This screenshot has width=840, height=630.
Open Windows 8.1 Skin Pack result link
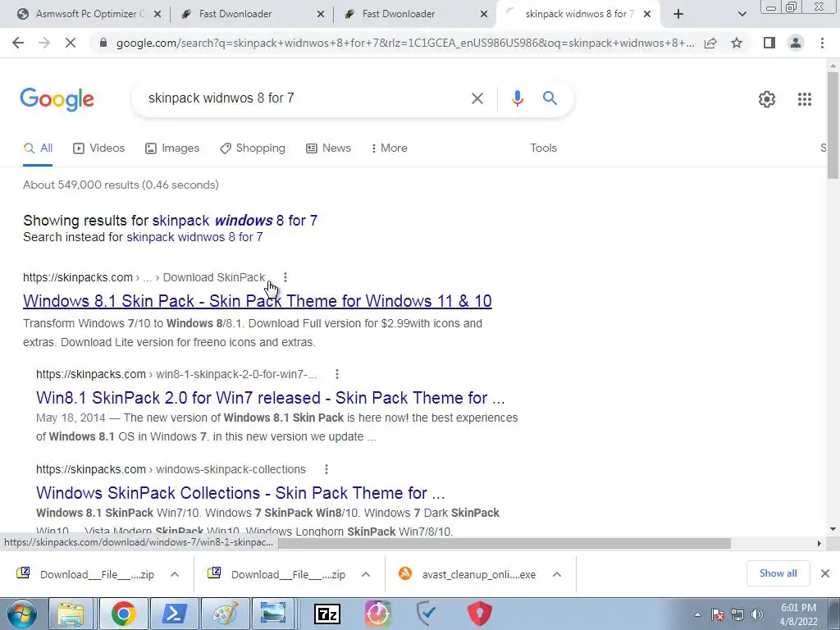tap(257, 301)
